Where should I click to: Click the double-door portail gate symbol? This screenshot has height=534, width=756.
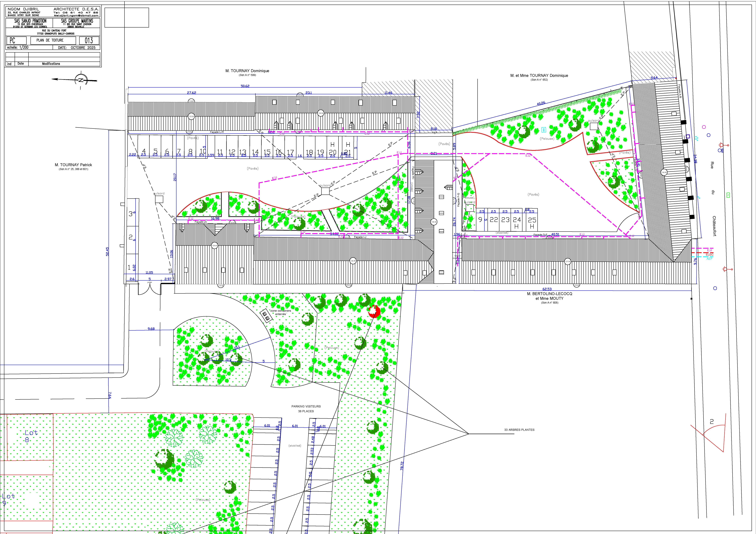click(x=150, y=289)
